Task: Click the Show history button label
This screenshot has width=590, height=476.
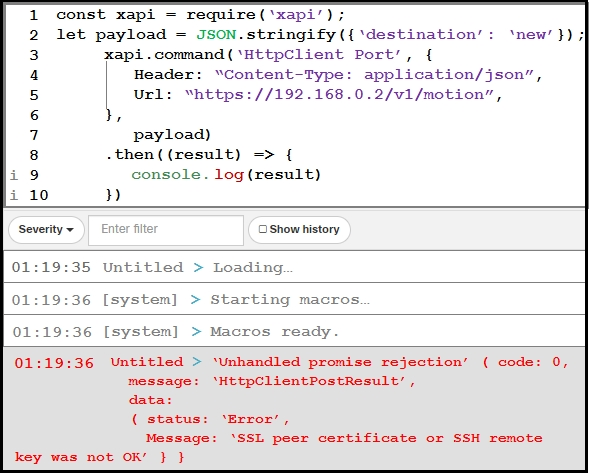Action: [304, 229]
